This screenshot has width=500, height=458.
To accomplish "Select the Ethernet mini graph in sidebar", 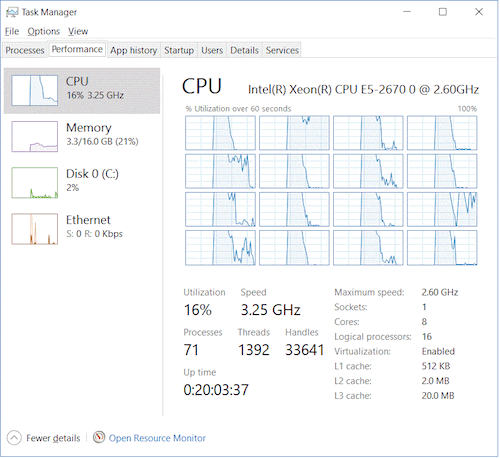I will [x=35, y=229].
